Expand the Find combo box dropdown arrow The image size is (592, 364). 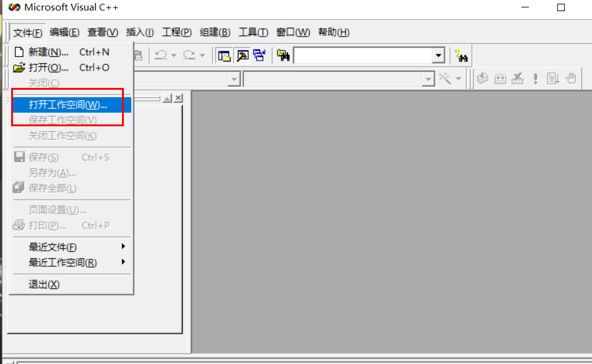click(x=438, y=56)
